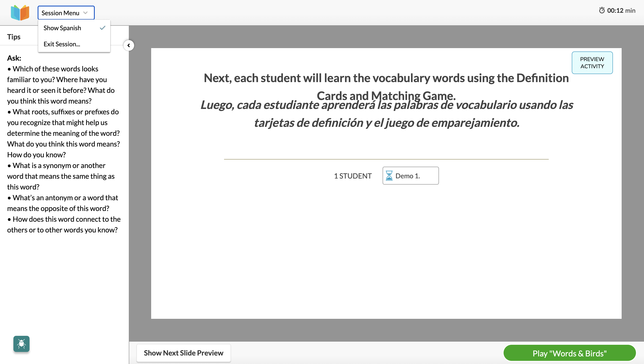Click the Tips panel header
The height and width of the screenshot is (364, 644).
click(x=14, y=36)
